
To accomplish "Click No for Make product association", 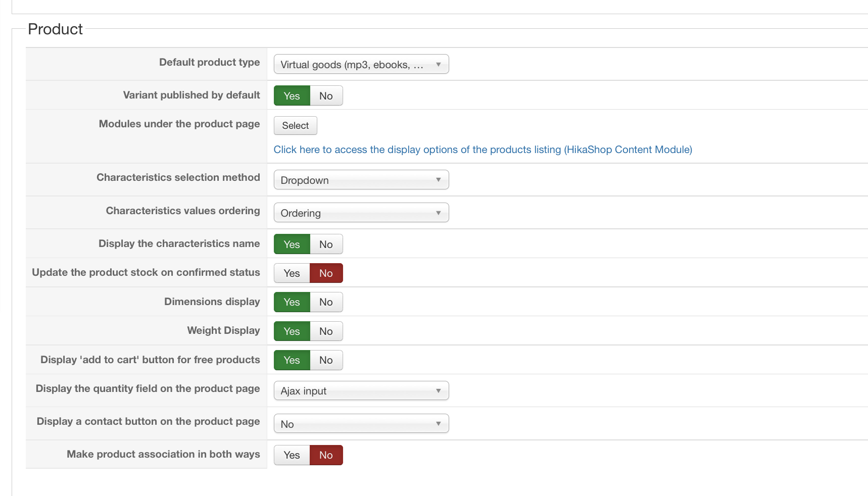I will [326, 455].
